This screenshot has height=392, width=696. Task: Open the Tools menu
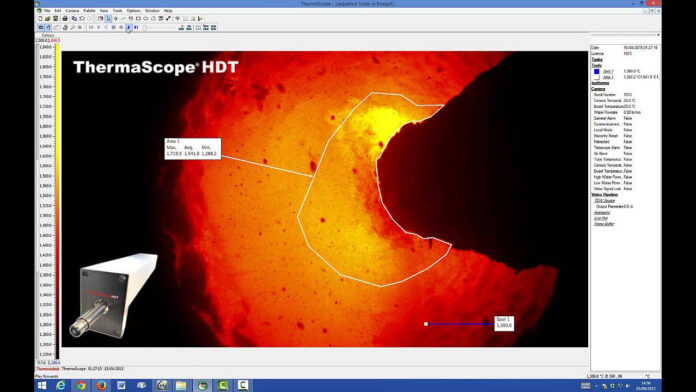(118, 11)
